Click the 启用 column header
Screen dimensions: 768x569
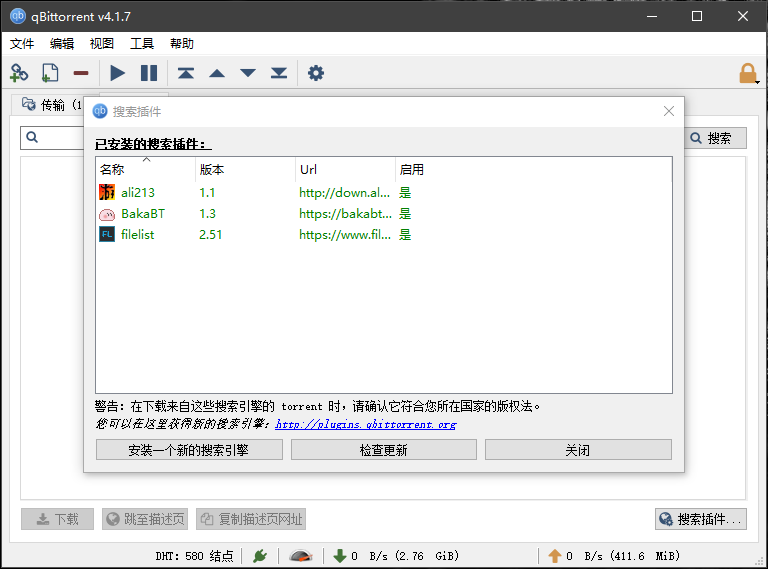411,169
